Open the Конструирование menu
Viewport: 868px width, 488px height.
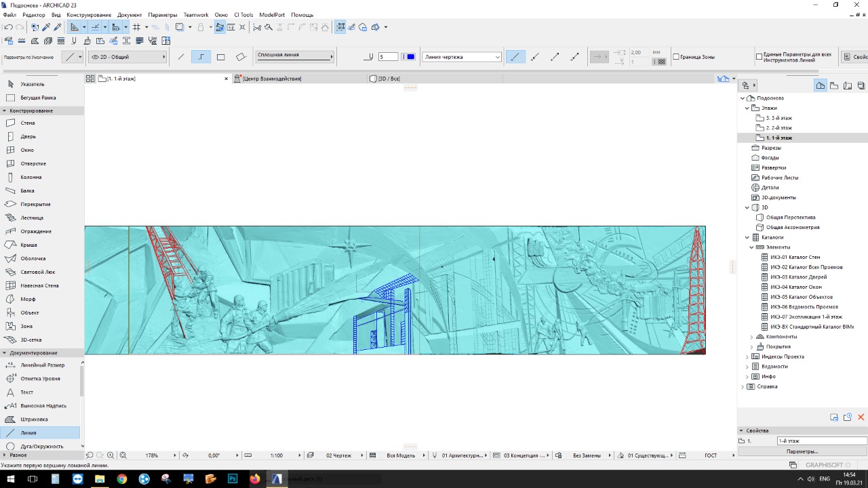(x=89, y=14)
